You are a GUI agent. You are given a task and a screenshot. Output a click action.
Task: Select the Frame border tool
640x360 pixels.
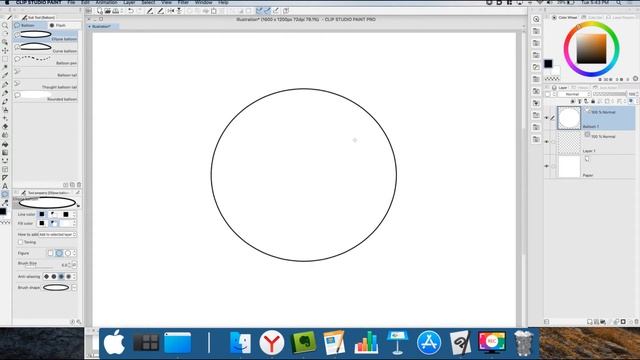click(x=5, y=169)
